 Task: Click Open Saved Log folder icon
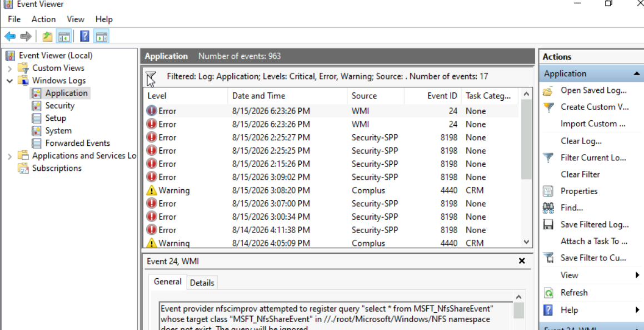[547, 91]
